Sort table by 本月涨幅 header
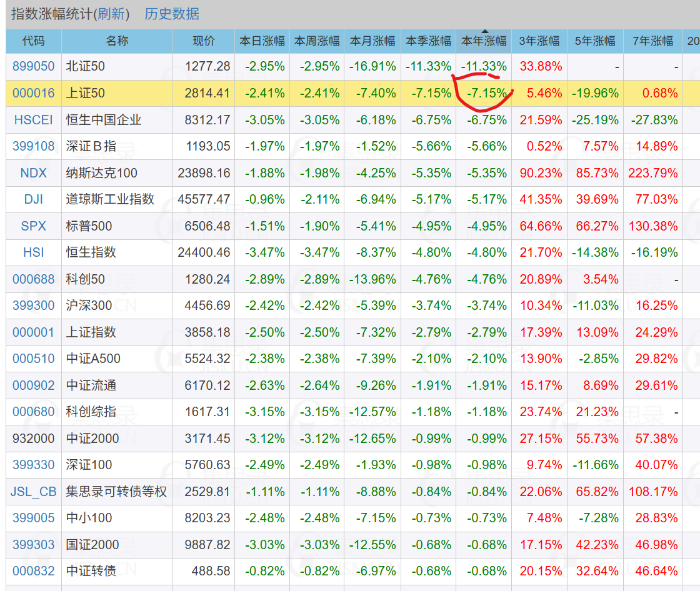 tap(372, 41)
